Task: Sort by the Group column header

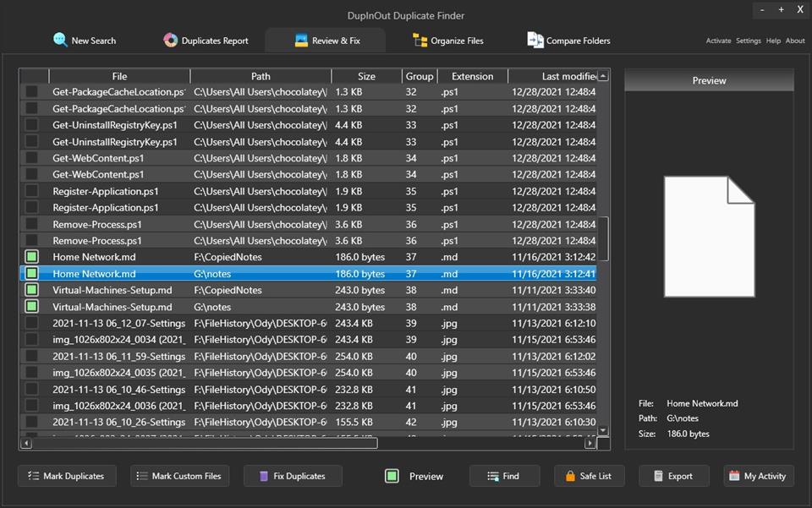Action: pyautogui.click(x=420, y=76)
